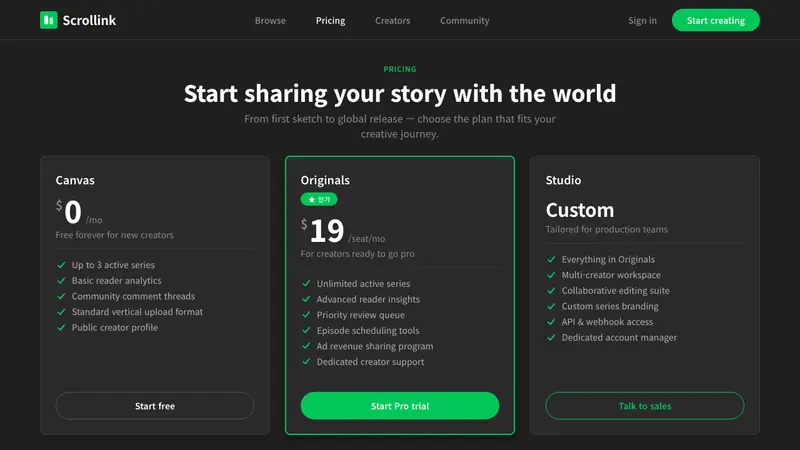Image resolution: width=800 pixels, height=450 pixels.
Task: Click the Scrollink logo icon
Action: pos(48,20)
